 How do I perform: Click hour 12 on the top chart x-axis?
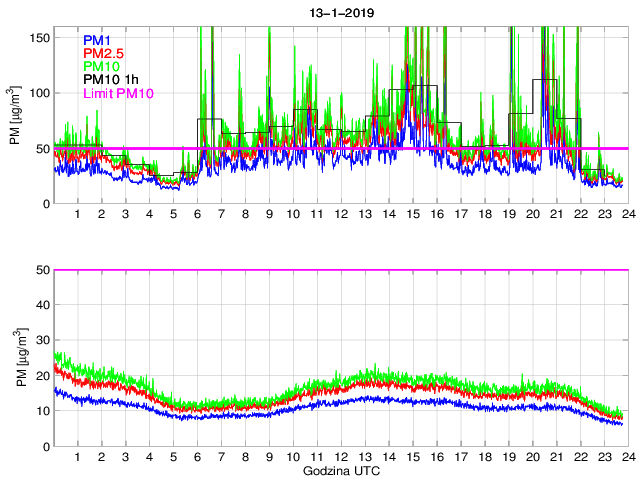coord(340,215)
